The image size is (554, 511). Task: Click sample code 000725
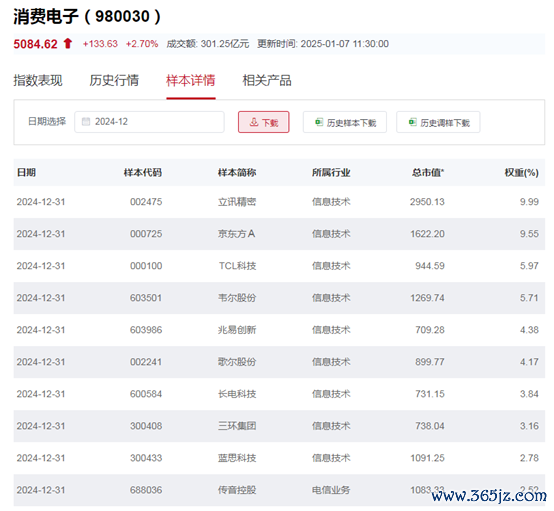tap(146, 234)
